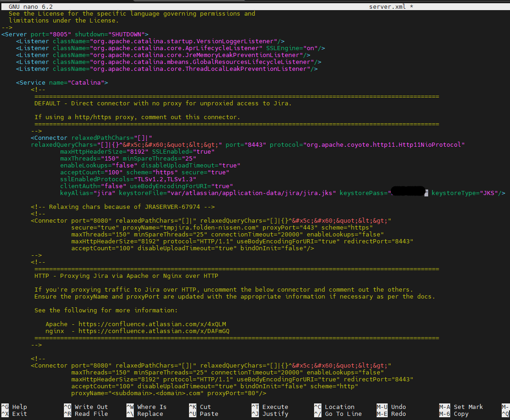This screenshot has width=510, height=420.
Task: Click the Replace shortcut
Action: click(x=150, y=414)
